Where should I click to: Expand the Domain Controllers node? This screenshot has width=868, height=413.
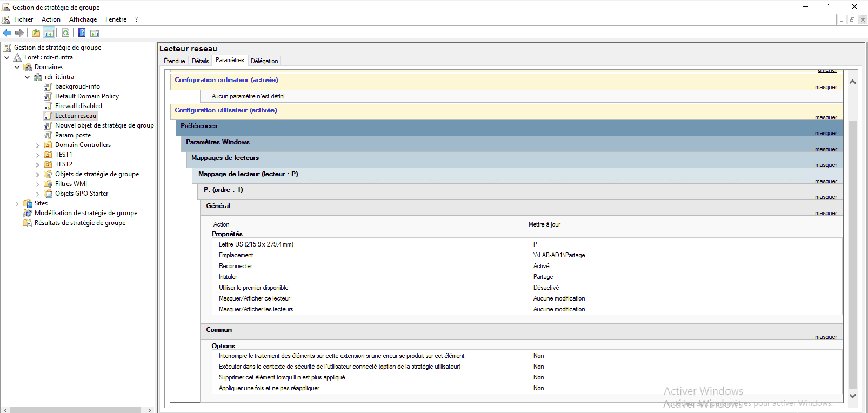pos(37,145)
